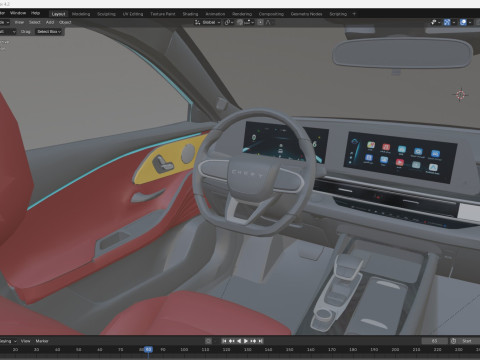
Task: Open the Global transform orientation dropdown
Action: click(x=208, y=22)
